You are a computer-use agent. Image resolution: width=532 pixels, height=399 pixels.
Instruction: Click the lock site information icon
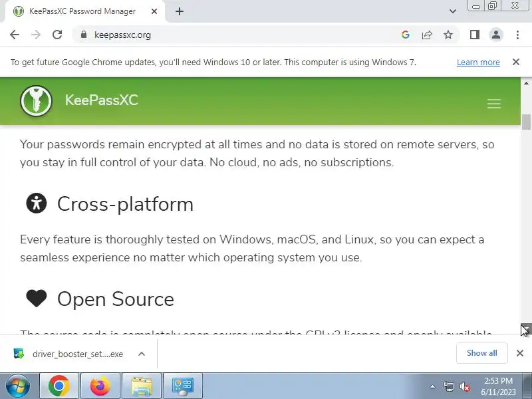point(84,35)
